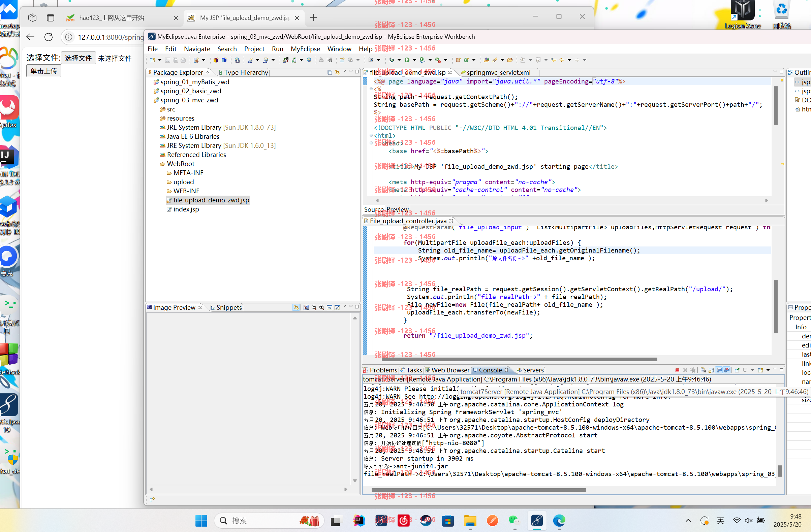
Task: Switch to the Servers tab
Action: 530,370
